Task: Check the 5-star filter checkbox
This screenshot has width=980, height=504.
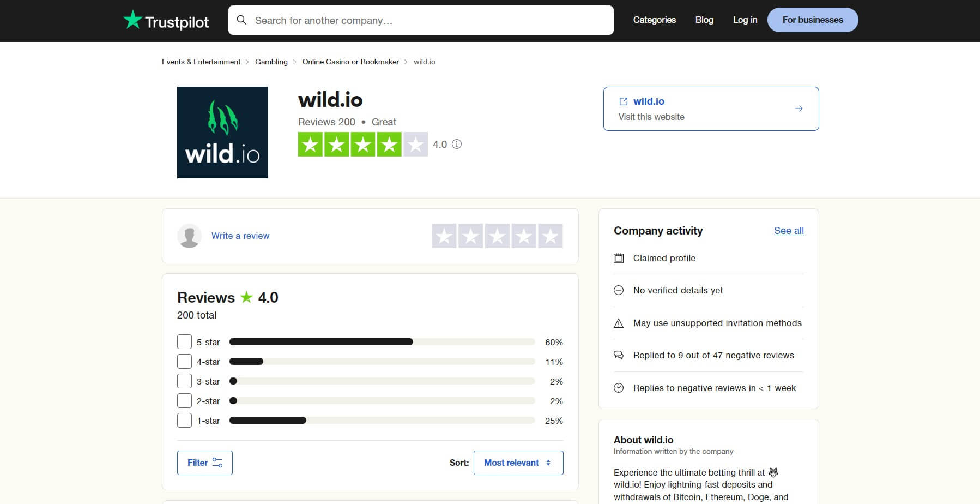Action: [x=184, y=341]
